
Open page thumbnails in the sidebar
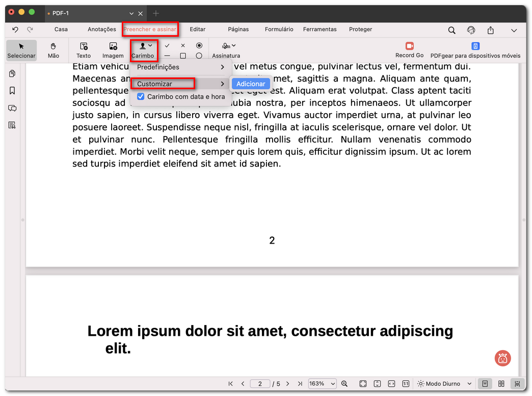(12, 73)
